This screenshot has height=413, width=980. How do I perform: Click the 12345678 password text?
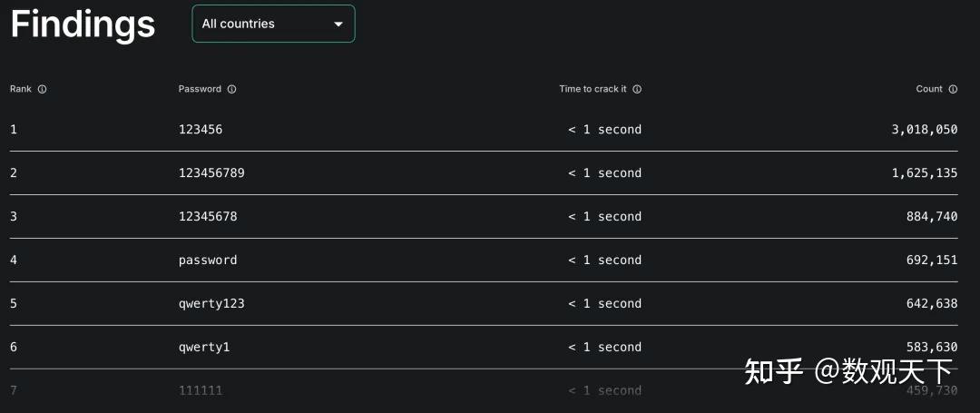208,217
